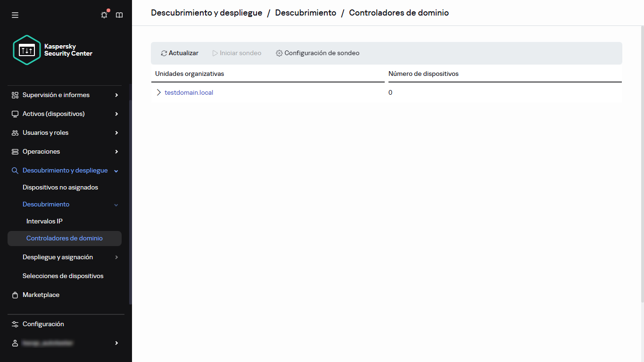
Task: Expand Operaciones submenu arrow
Action: [x=116, y=152]
